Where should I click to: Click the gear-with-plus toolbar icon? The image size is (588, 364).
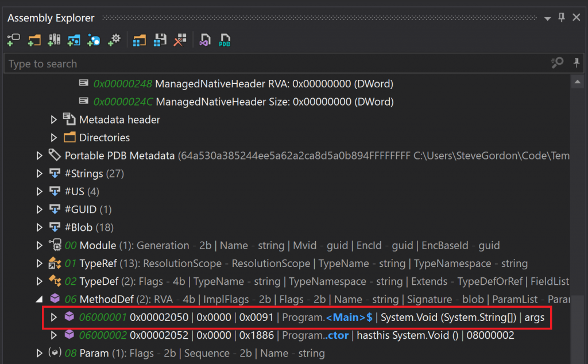click(x=114, y=40)
